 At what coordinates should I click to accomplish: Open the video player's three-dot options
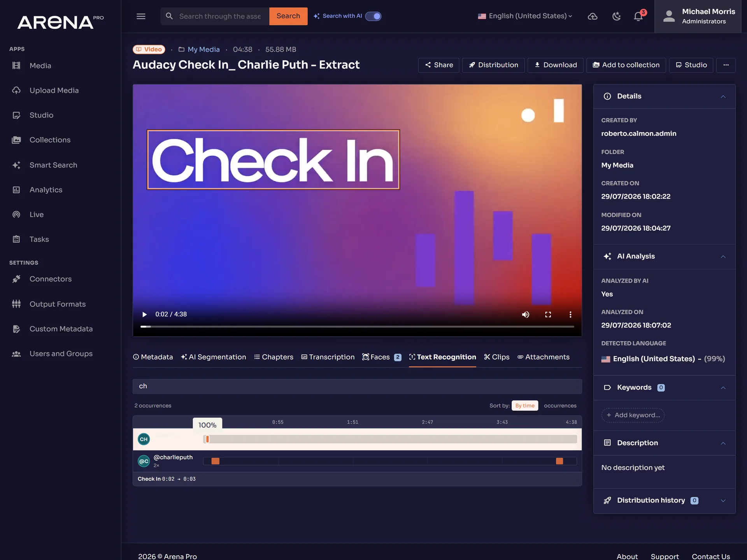[x=570, y=314]
